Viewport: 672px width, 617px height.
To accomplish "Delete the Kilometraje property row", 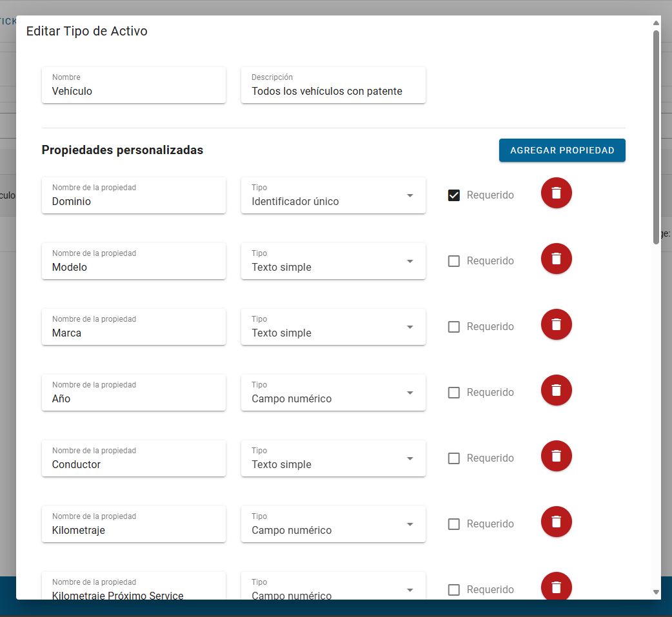I will 556,522.
